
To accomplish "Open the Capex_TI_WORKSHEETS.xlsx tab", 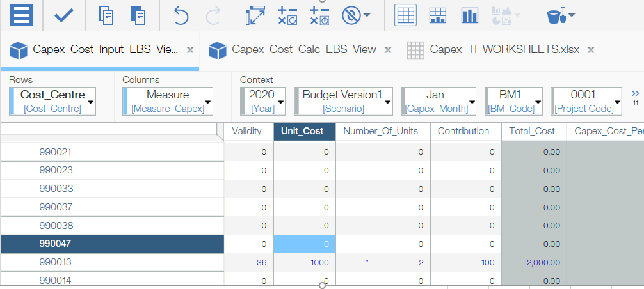I will pyautogui.click(x=504, y=49).
